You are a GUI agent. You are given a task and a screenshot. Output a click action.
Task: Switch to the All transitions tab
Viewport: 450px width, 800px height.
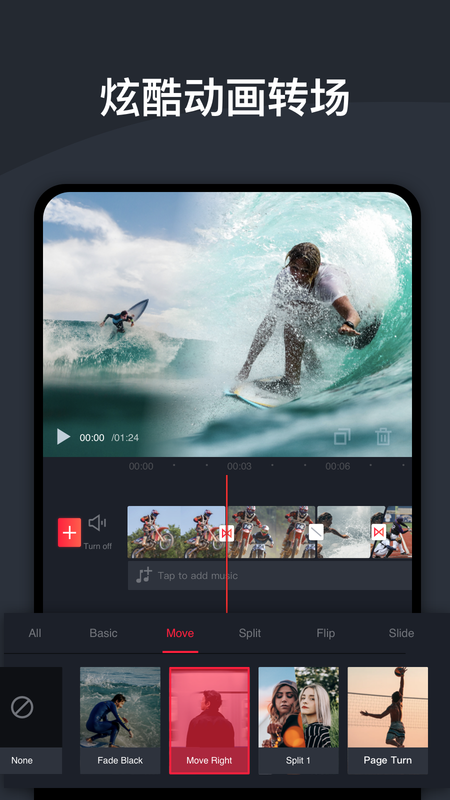point(35,633)
